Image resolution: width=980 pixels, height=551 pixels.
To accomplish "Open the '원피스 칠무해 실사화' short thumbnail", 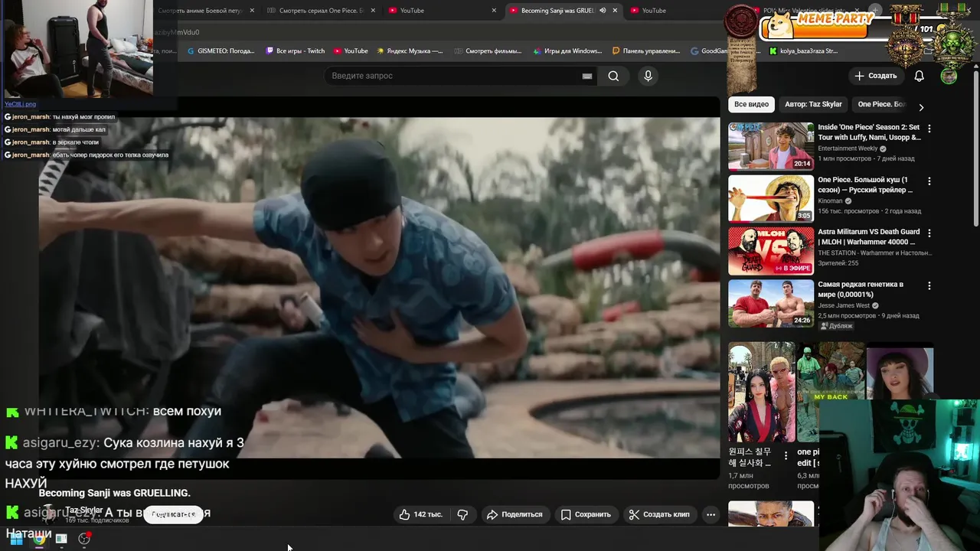I will [x=761, y=392].
